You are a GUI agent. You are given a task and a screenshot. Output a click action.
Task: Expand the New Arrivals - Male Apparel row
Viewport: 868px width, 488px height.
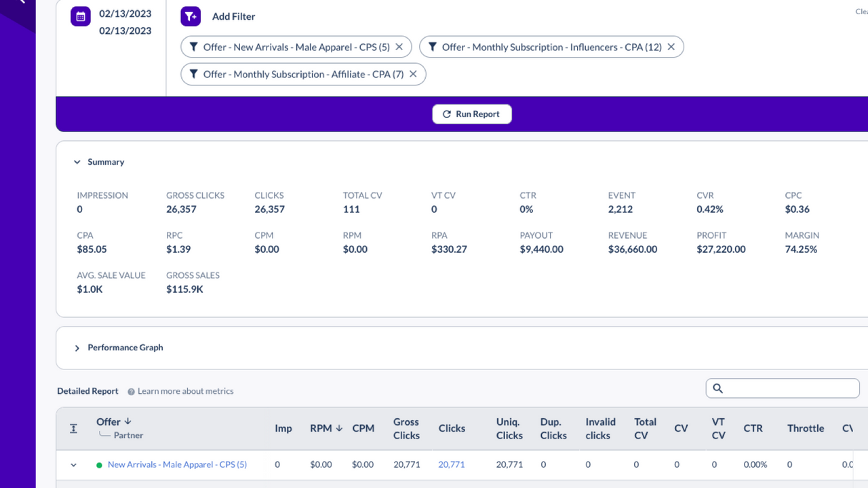point(73,464)
